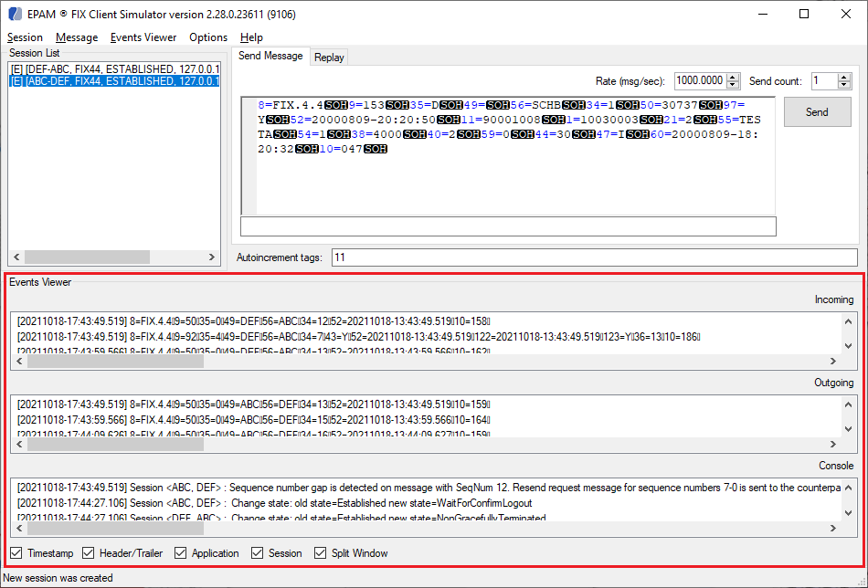The image size is (868, 588).
Task: Select Outgoing message with 34=13
Action: (x=253, y=404)
